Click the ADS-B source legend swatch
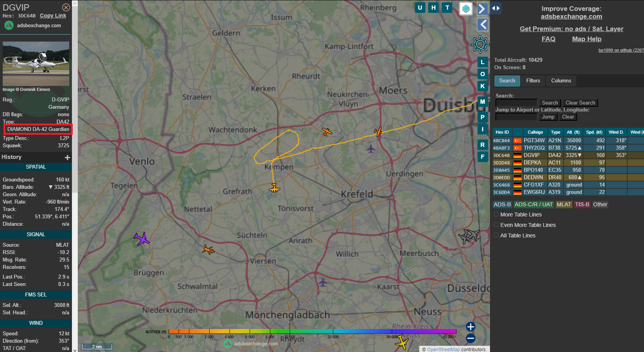Screen dimensions: 644x352 click(502, 204)
